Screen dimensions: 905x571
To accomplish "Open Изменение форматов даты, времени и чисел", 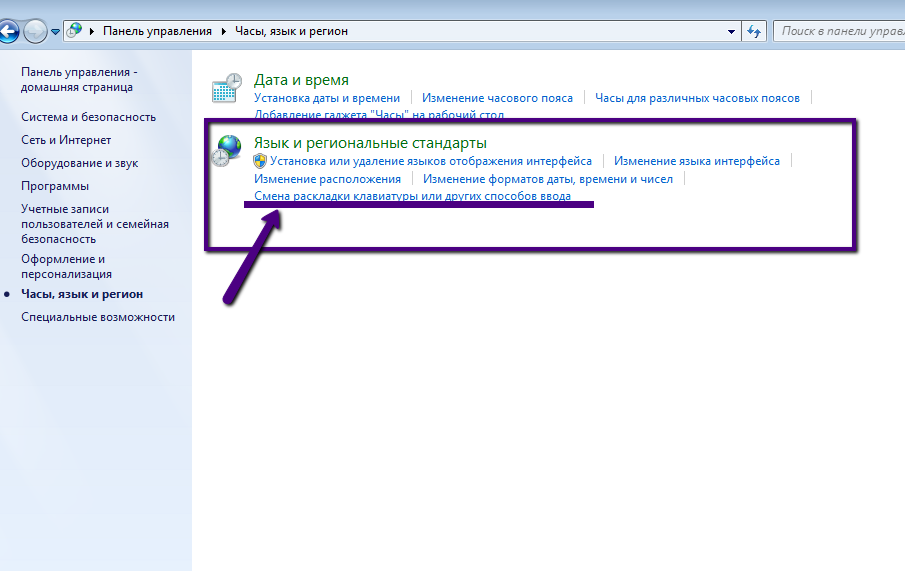I will pos(548,179).
